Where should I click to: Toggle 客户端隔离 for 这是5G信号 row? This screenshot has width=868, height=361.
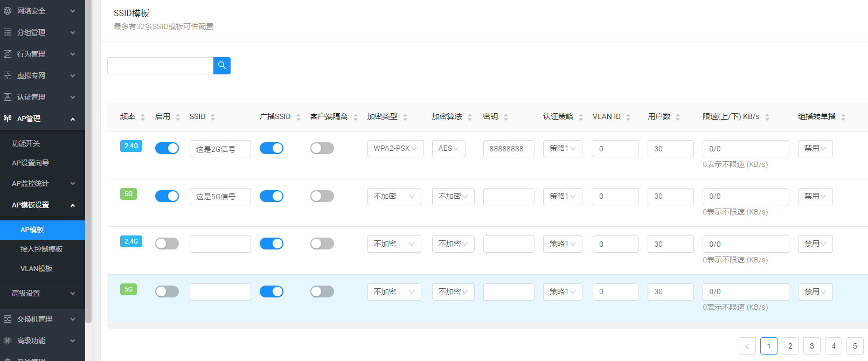tap(322, 196)
